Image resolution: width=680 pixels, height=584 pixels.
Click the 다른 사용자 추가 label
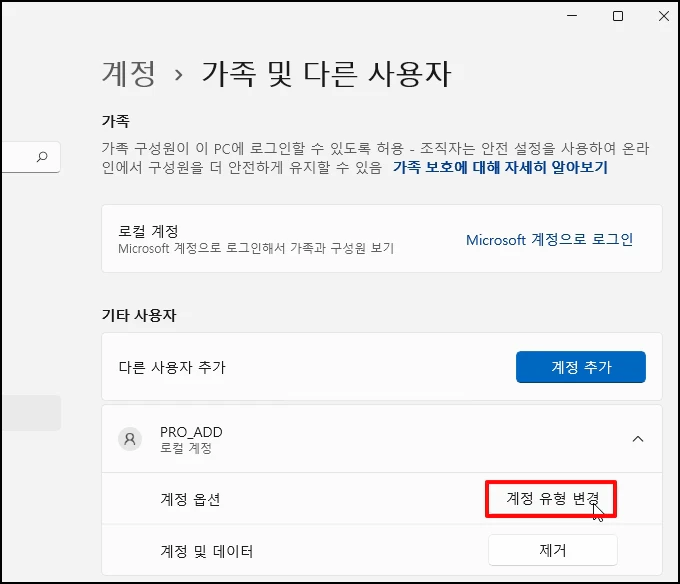(172, 367)
